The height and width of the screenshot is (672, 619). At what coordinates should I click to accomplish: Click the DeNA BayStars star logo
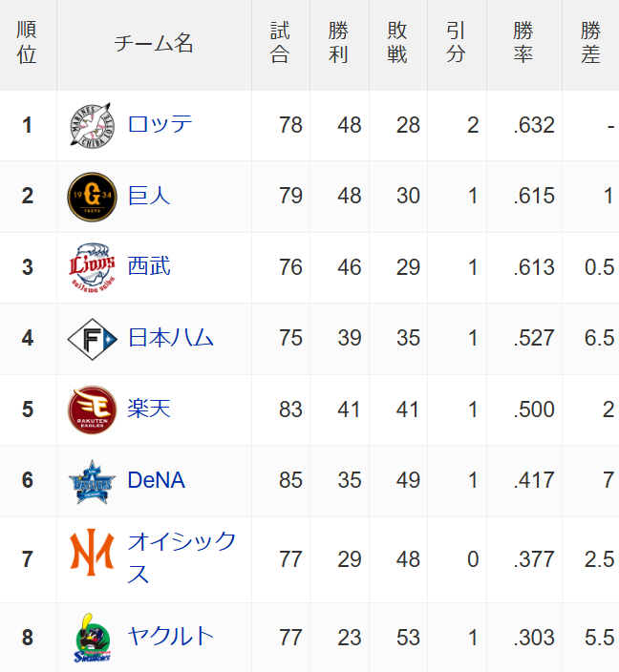coord(93,481)
